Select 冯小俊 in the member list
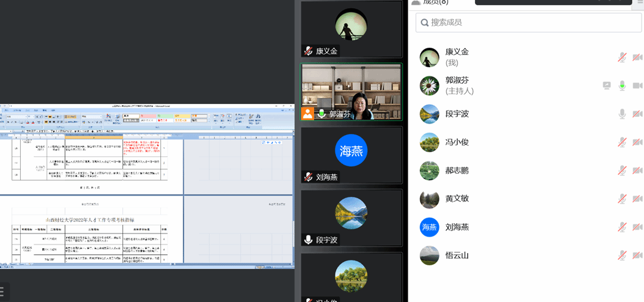The height and width of the screenshot is (302, 644). tap(457, 142)
